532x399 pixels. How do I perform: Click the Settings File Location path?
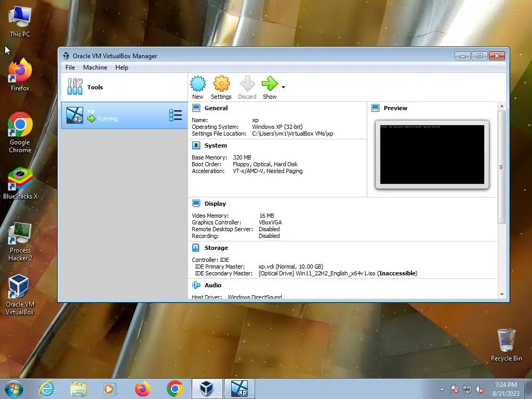[292, 134]
